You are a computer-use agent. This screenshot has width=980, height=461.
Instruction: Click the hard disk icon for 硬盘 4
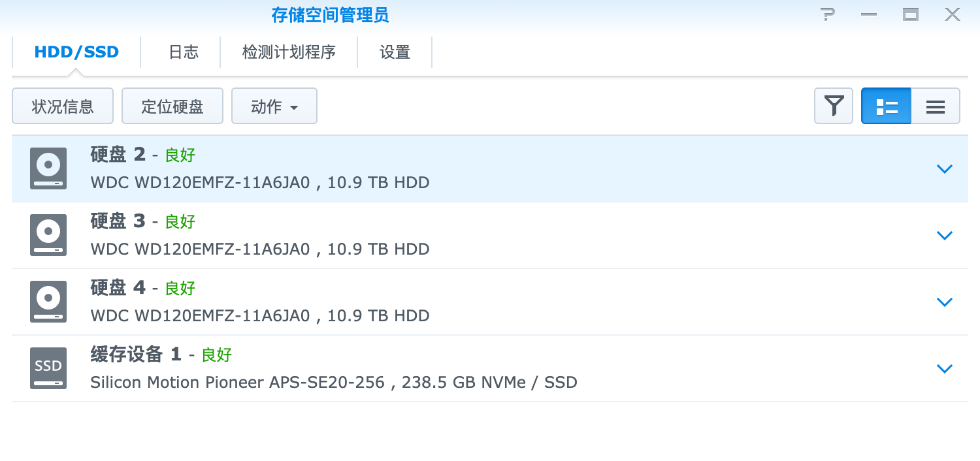[48, 302]
